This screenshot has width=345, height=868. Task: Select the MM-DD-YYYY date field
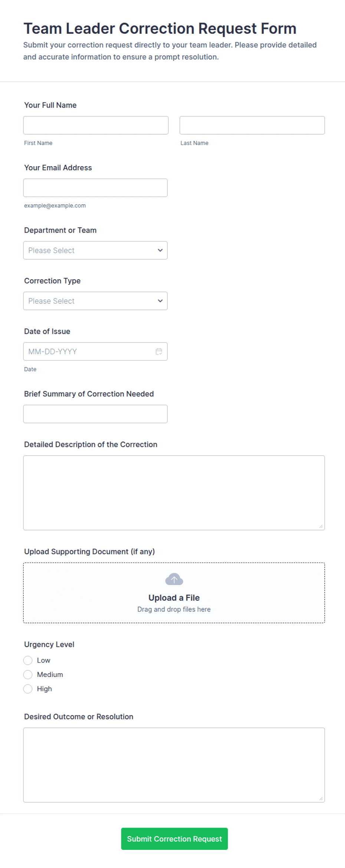tap(95, 352)
